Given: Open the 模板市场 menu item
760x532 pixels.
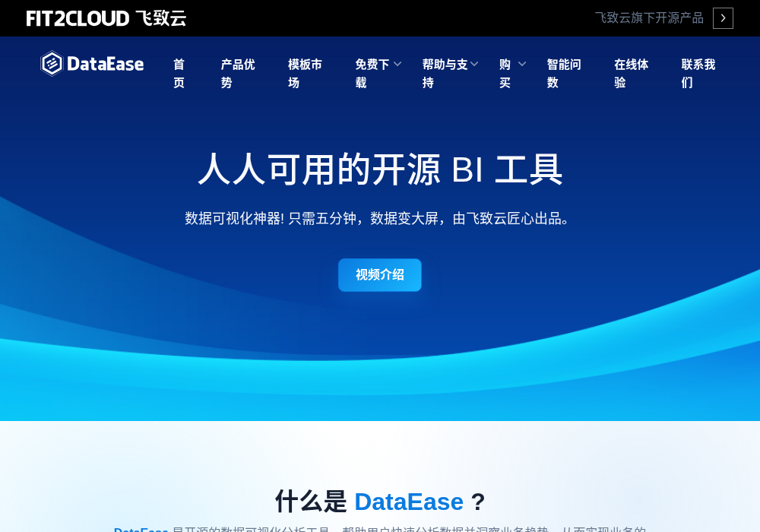Looking at the screenshot, I should [x=305, y=73].
